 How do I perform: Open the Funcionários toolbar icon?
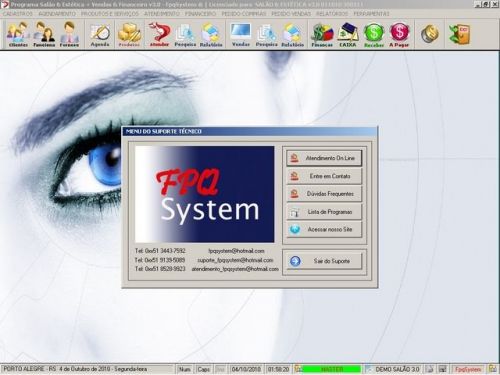[x=44, y=34]
